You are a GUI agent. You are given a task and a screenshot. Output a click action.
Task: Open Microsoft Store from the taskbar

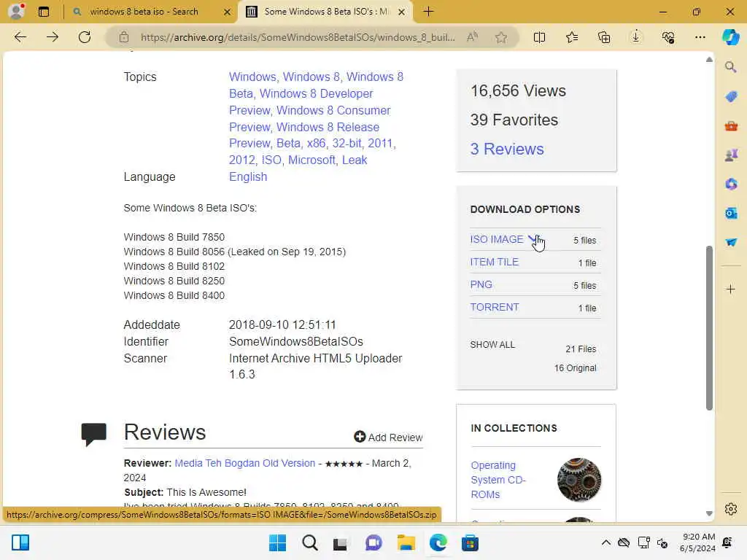470,542
